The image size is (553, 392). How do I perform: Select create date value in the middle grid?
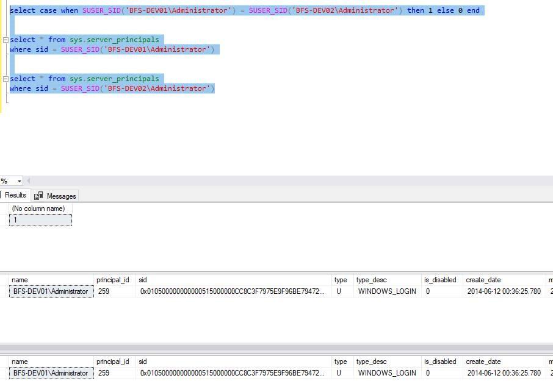click(504, 291)
